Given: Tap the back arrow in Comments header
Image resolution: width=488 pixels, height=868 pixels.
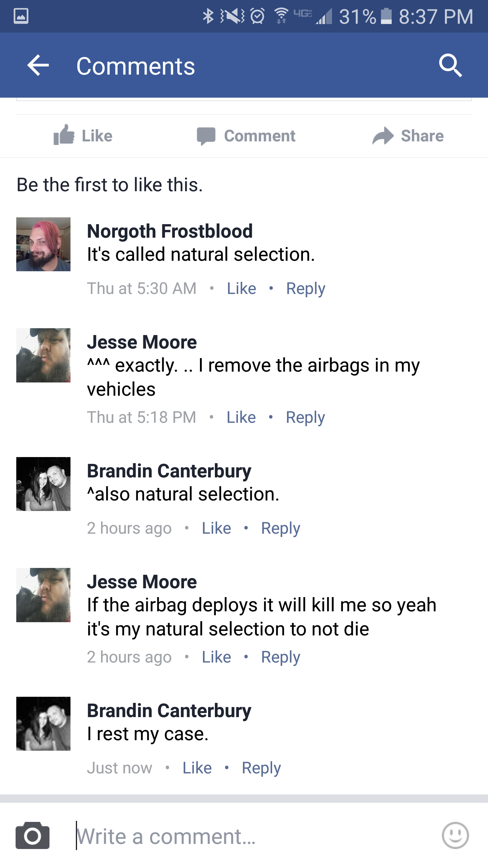Looking at the screenshot, I should point(38,65).
